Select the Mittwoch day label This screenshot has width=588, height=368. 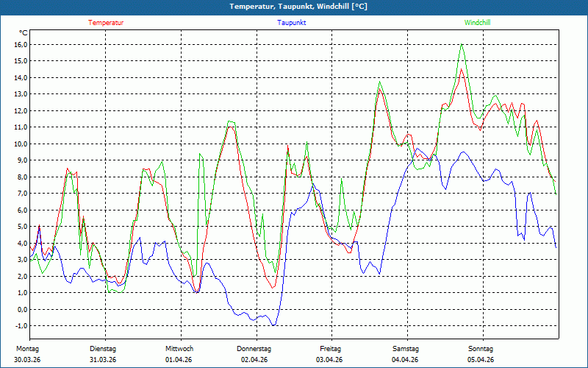(179, 349)
